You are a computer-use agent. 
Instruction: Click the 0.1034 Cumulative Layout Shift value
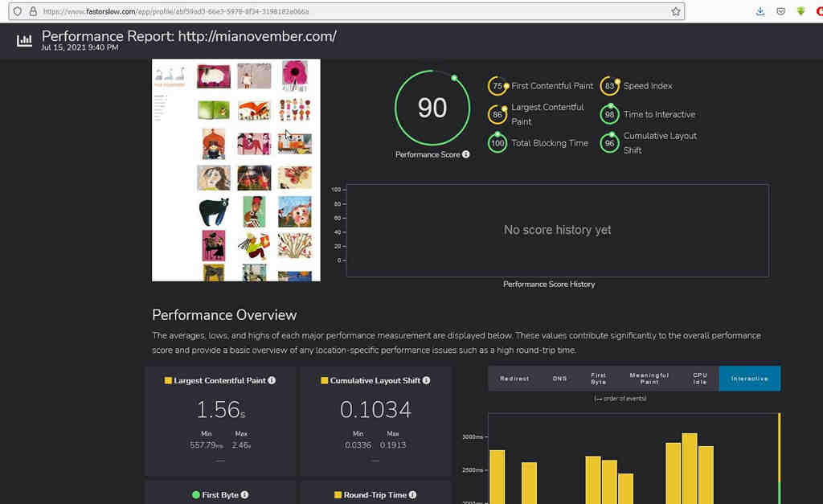click(x=375, y=409)
